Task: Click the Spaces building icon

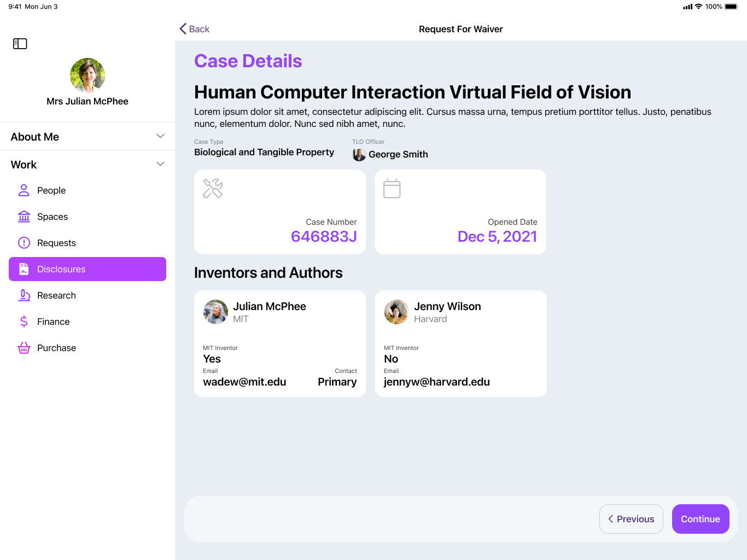Action: click(x=24, y=217)
